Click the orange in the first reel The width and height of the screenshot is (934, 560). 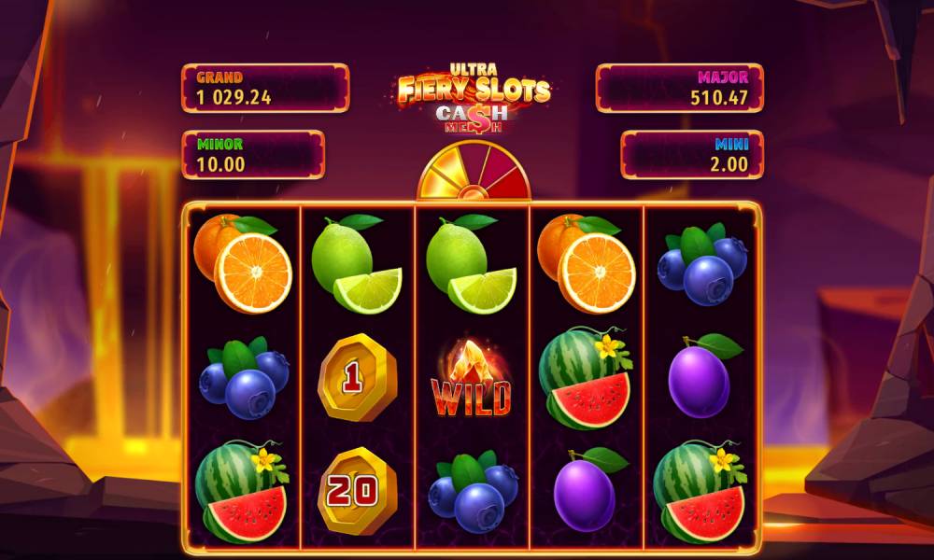[x=243, y=263]
